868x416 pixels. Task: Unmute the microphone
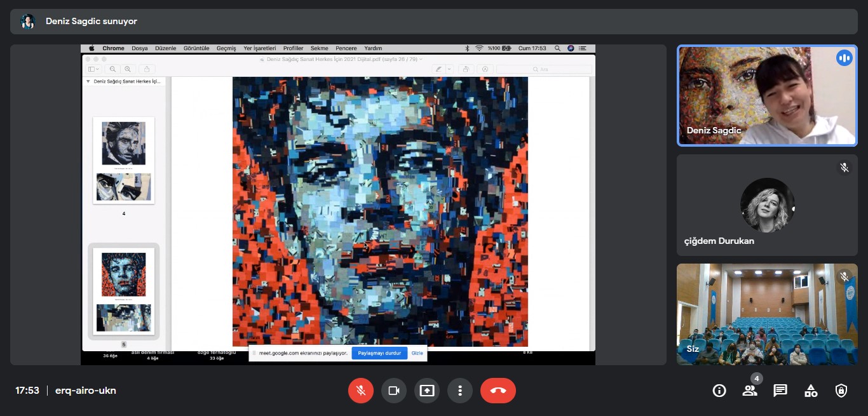(360, 391)
